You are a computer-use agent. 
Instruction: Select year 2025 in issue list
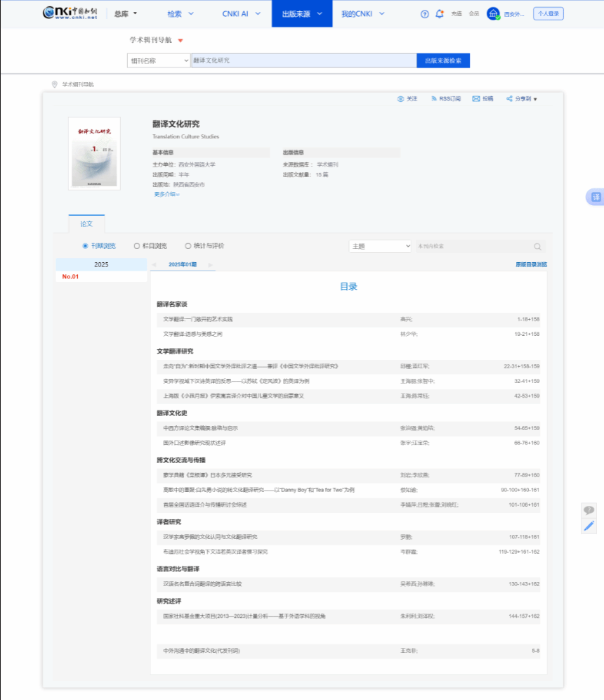[101, 265]
